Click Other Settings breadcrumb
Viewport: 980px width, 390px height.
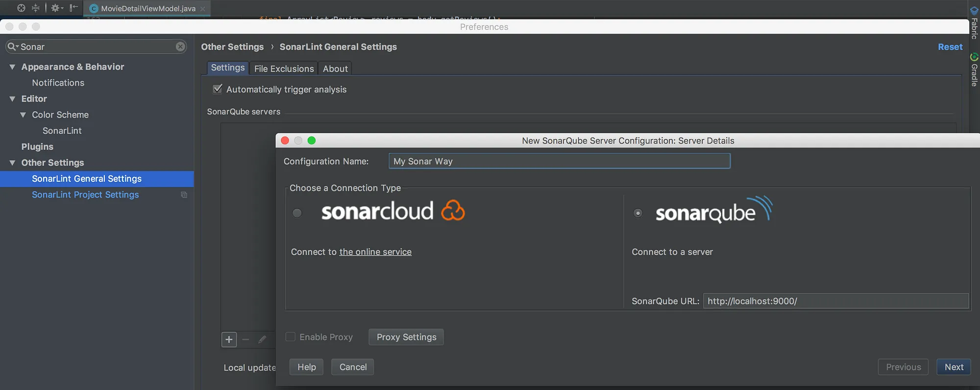[232, 47]
